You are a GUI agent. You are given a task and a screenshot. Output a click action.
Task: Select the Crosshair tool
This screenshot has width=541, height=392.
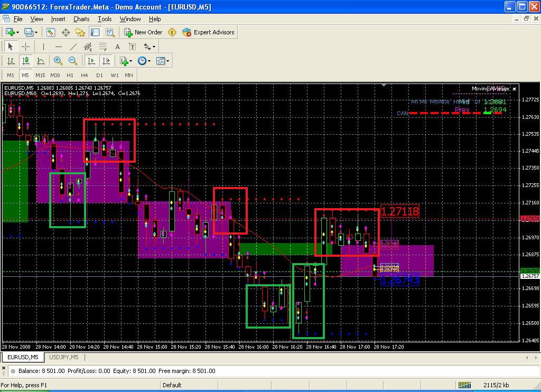pos(25,46)
